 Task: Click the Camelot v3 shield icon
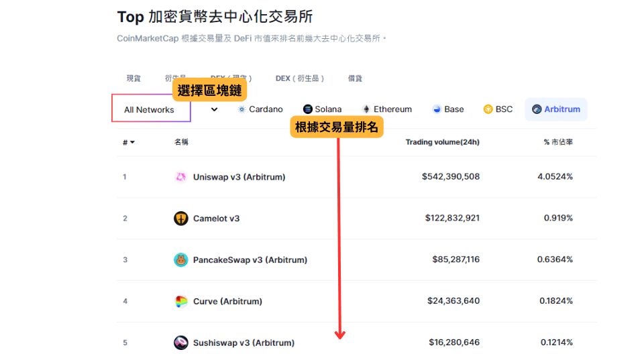[181, 219]
